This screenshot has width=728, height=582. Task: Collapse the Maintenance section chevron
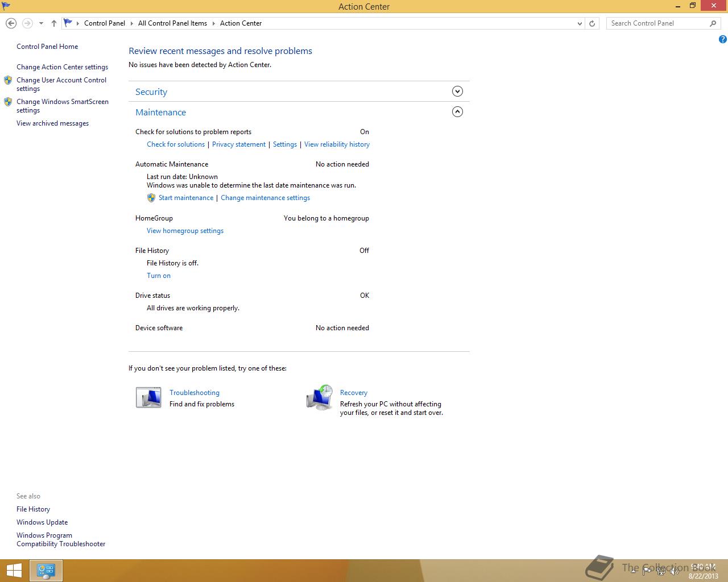(457, 112)
